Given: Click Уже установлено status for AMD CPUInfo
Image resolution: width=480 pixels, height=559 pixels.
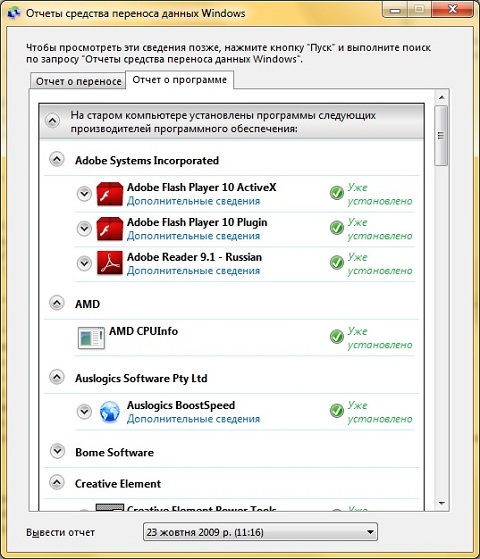Looking at the screenshot, I should (380, 338).
